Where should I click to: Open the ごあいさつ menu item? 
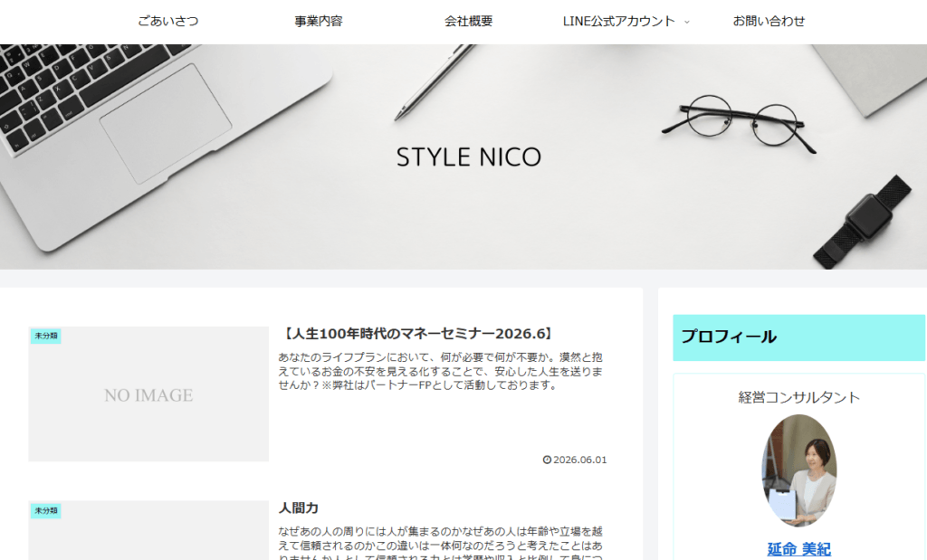coord(168,22)
